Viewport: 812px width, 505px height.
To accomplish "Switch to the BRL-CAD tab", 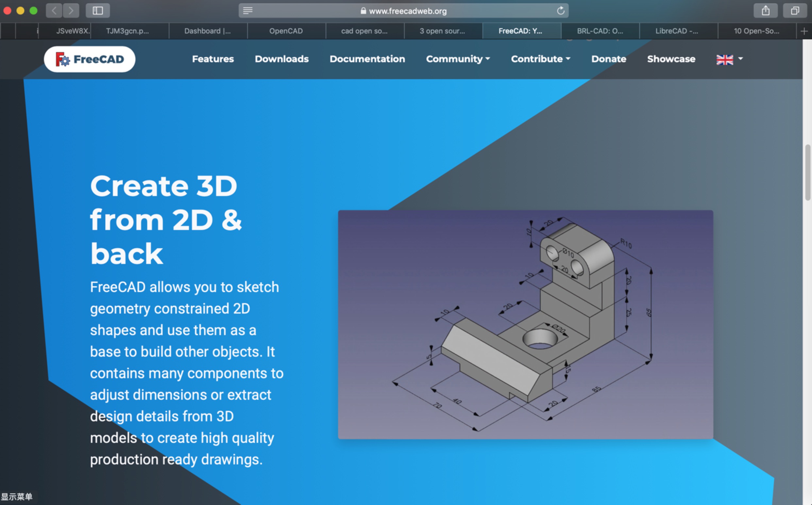I will click(600, 31).
